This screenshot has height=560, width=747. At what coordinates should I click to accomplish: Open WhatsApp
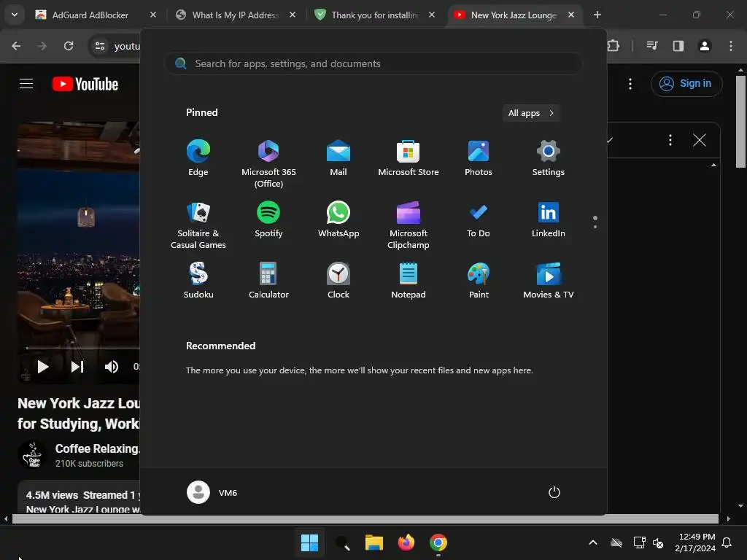(338, 219)
